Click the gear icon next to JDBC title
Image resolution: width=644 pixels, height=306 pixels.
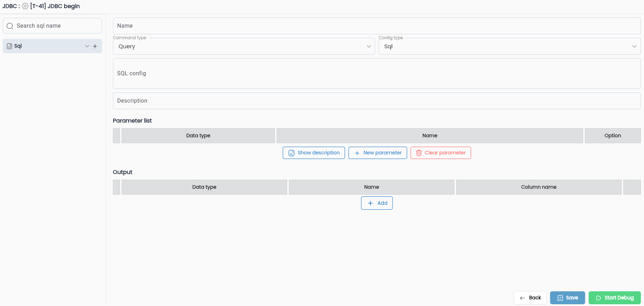25,6
